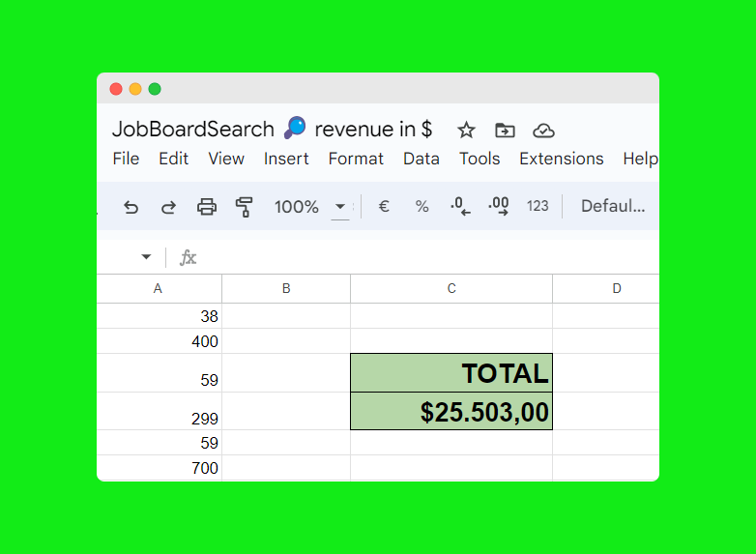Open the Tools menu
Screen dimensions: 756x554
480,159
